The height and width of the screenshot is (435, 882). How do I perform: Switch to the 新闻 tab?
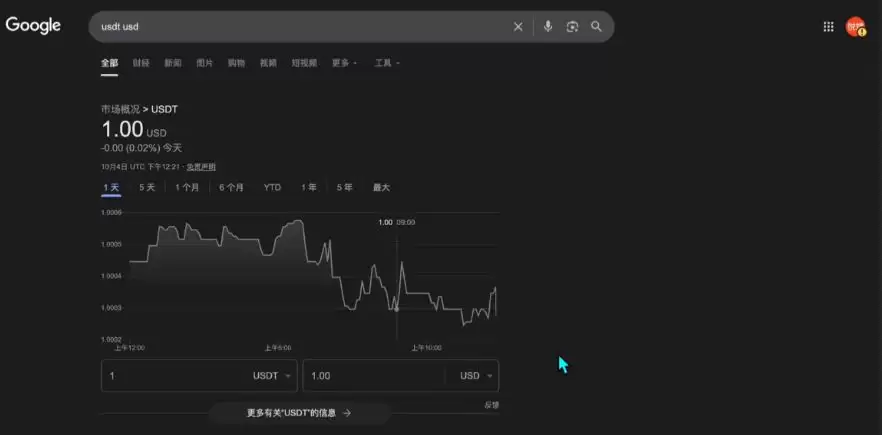(173, 63)
